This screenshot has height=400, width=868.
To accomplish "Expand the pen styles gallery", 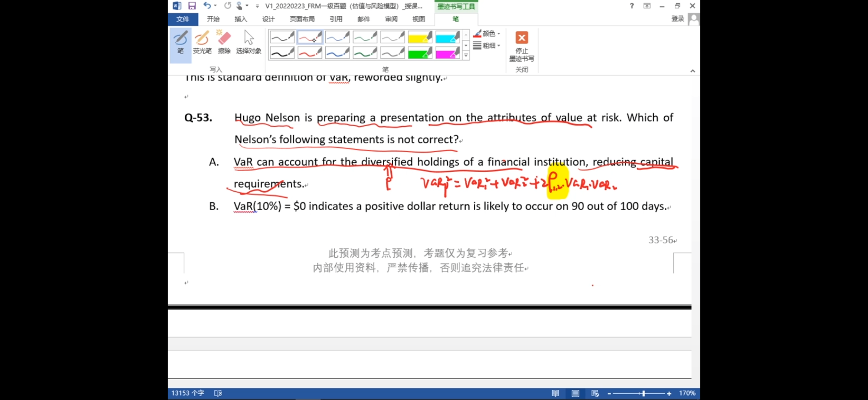I will click(x=466, y=56).
